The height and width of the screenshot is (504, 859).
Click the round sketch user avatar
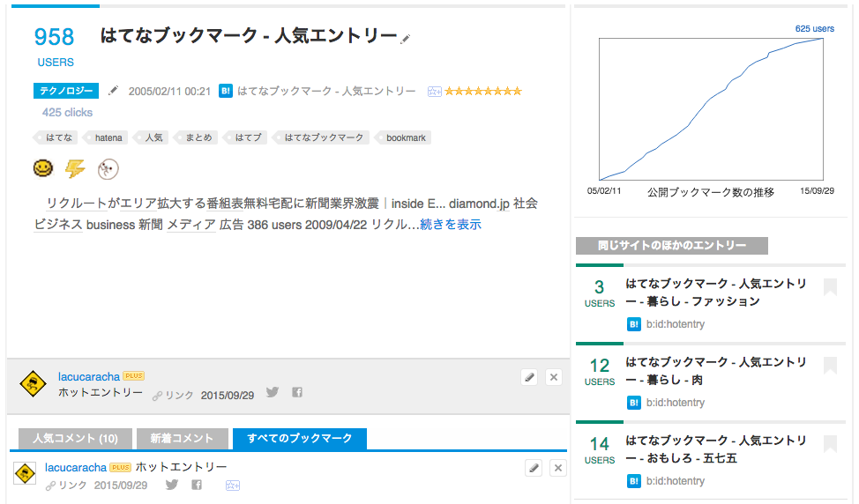pyautogui.click(x=108, y=169)
